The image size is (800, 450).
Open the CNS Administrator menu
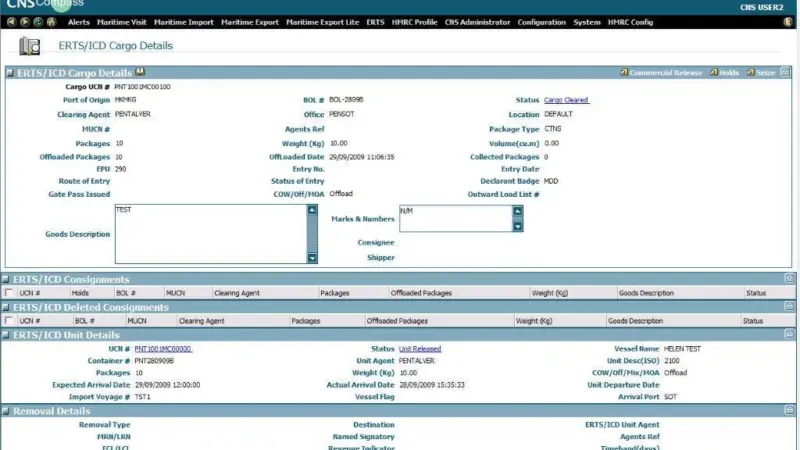478,22
